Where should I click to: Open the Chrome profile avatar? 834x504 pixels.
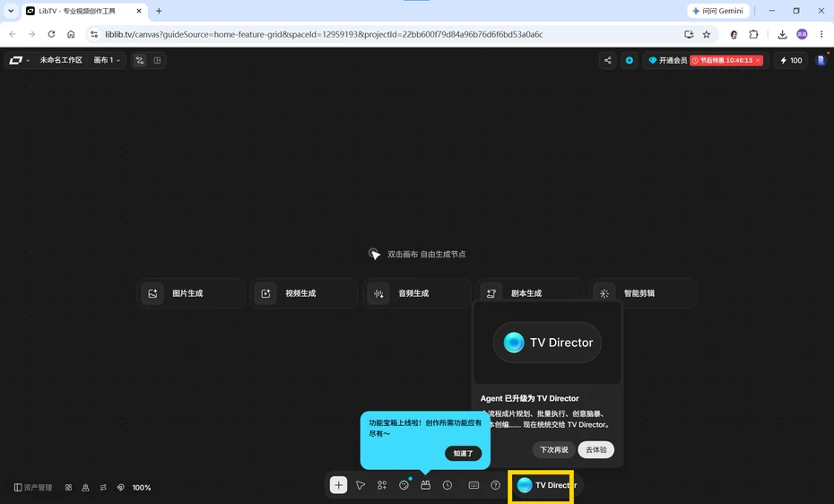point(802,34)
